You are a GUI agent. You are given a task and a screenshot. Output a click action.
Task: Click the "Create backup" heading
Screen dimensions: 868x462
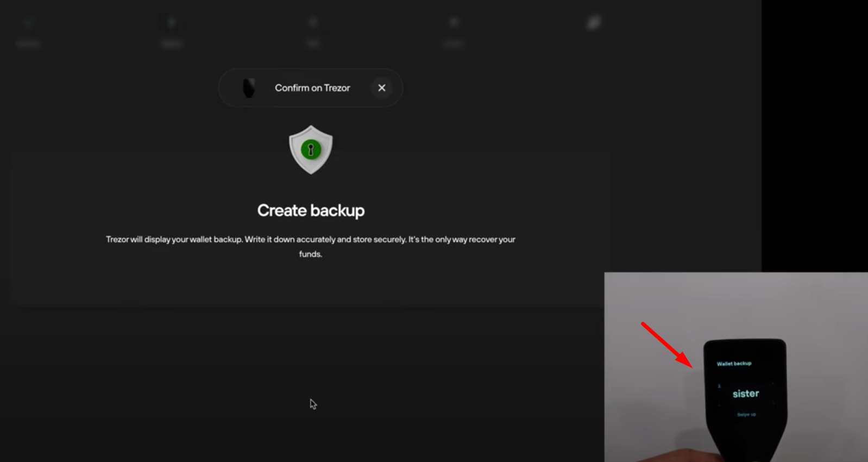pos(311,210)
